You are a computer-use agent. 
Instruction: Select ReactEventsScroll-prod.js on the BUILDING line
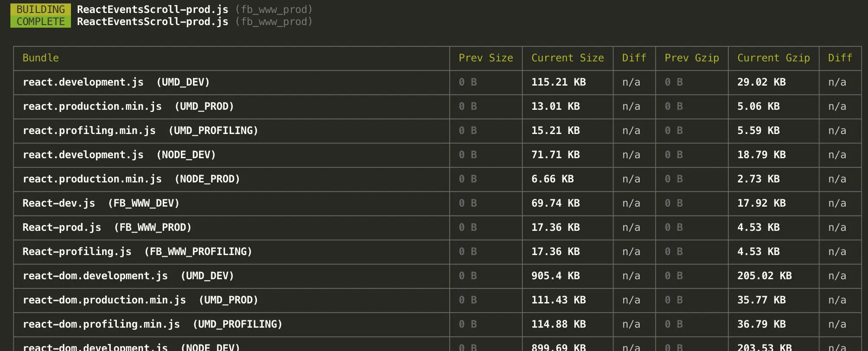(x=153, y=10)
